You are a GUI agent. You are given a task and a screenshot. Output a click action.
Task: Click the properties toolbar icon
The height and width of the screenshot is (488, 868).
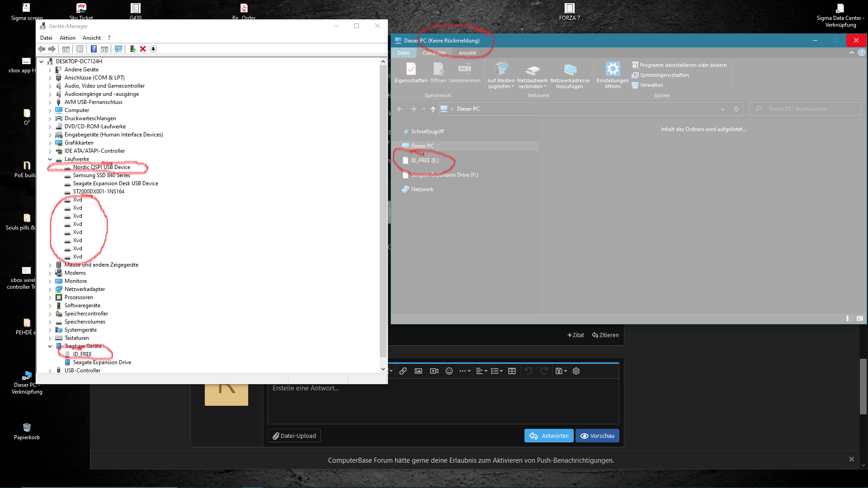(x=80, y=49)
